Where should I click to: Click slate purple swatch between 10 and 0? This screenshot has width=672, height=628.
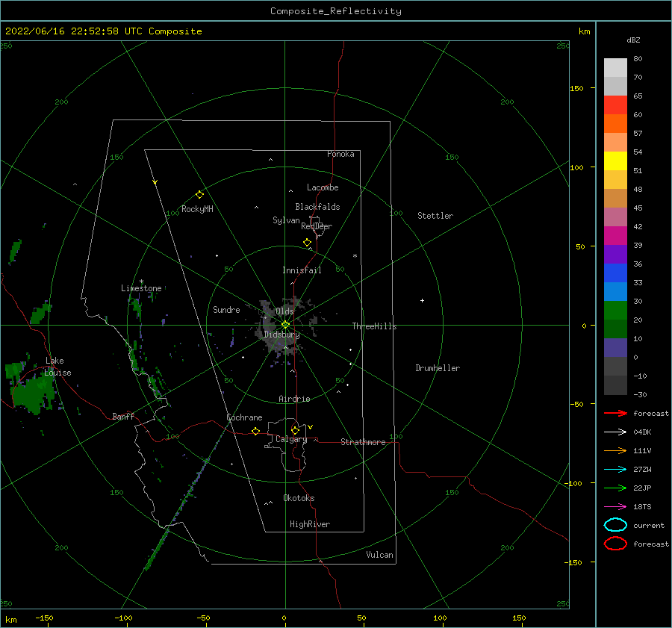615,348
